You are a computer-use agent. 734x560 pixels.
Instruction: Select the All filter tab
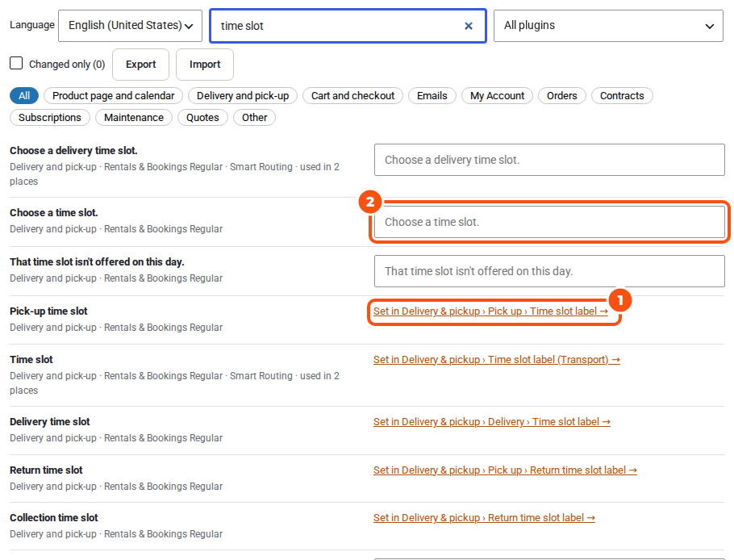(x=24, y=95)
